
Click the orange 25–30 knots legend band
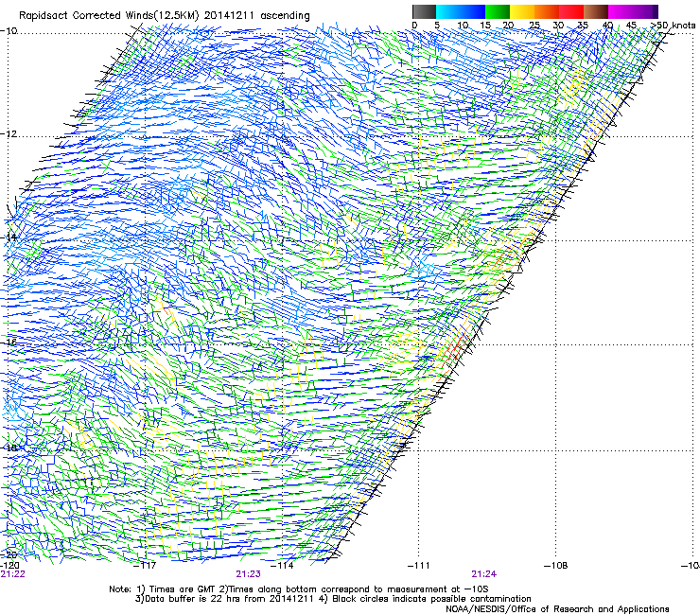(547, 11)
